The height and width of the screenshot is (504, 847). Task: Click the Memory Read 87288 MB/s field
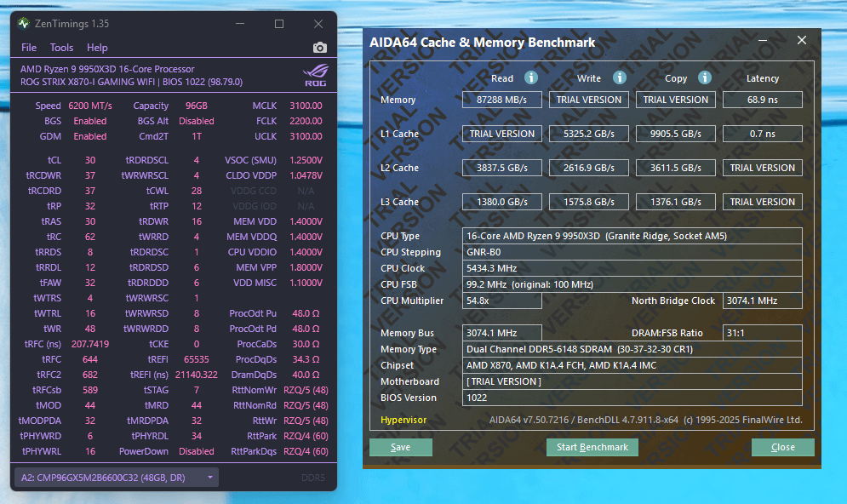[502, 100]
